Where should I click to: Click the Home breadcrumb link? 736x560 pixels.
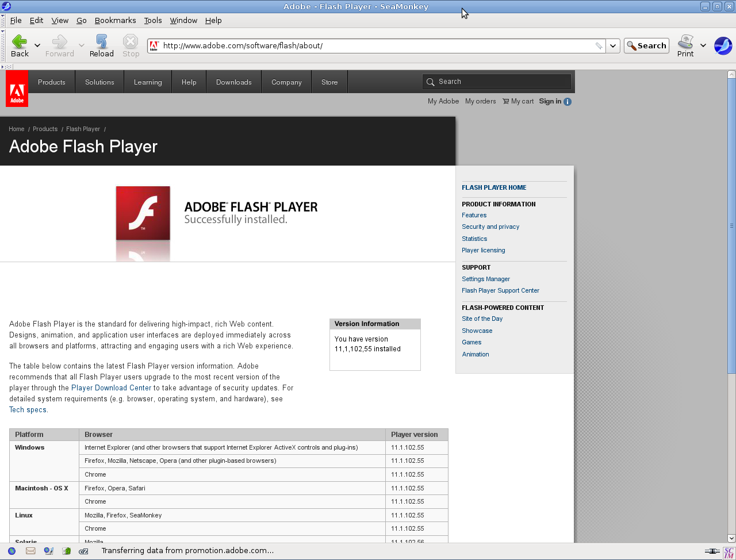(17, 129)
